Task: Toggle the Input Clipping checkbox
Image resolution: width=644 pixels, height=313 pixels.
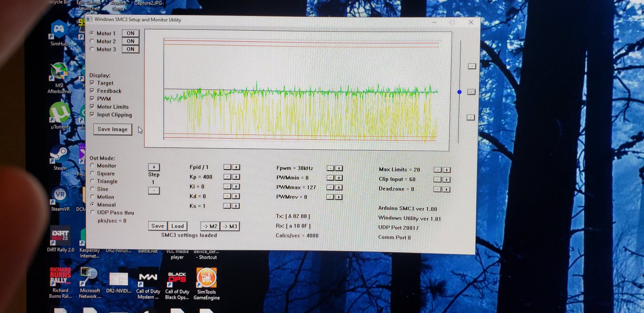Action: (92, 115)
